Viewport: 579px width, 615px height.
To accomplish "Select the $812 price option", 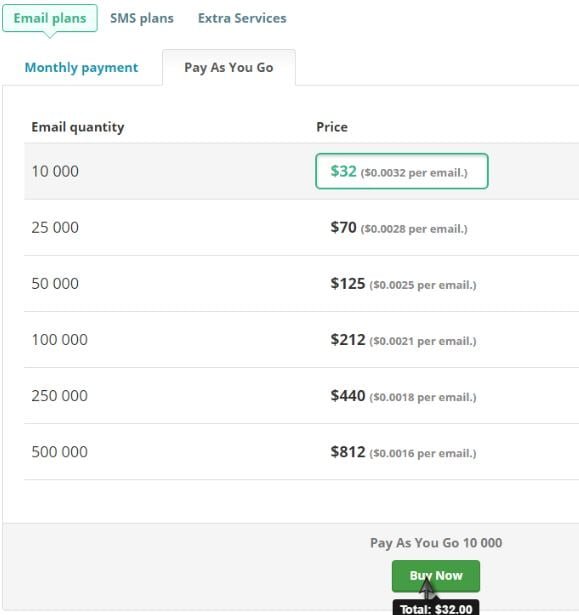I will click(403, 452).
